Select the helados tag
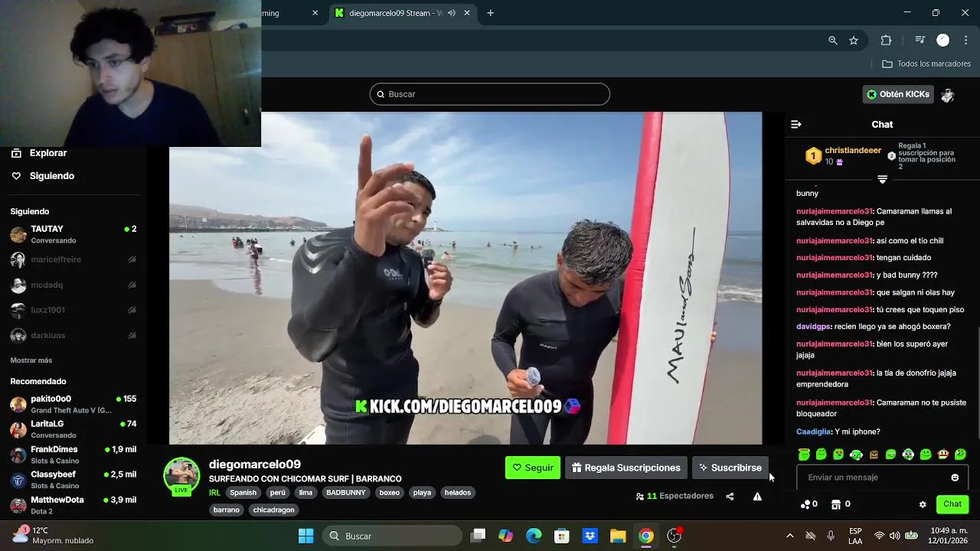The height and width of the screenshot is (551, 980). [458, 493]
